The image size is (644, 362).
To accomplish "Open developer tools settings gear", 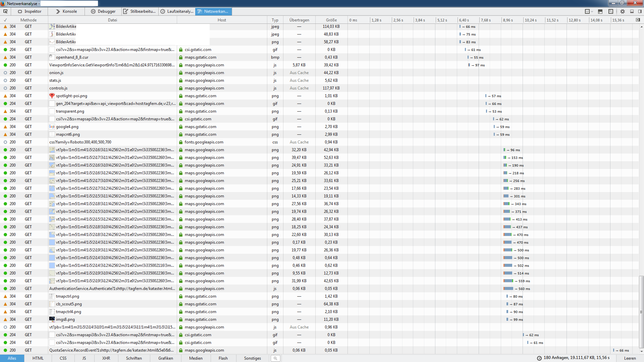I will pos(623,11).
